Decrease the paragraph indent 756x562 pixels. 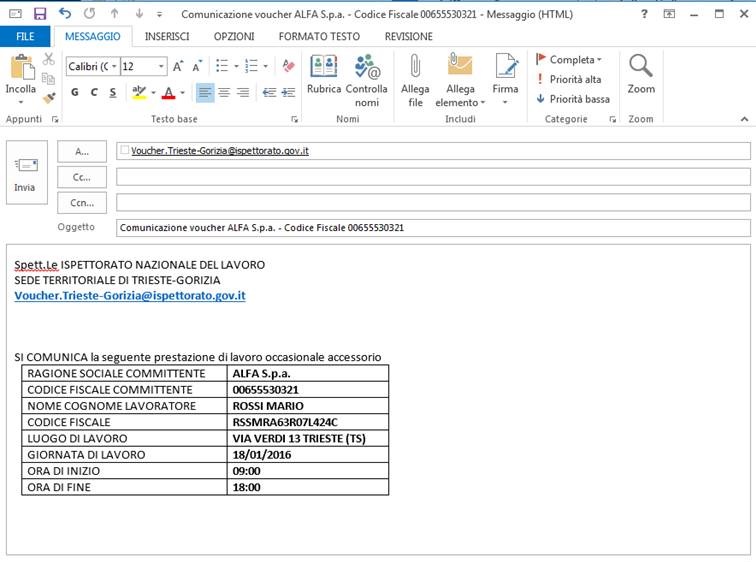pyautogui.click(x=270, y=92)
